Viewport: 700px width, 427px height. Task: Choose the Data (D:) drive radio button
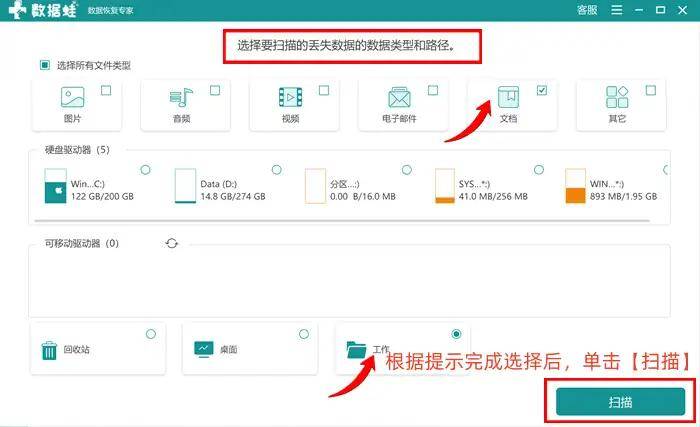[276, 169]
